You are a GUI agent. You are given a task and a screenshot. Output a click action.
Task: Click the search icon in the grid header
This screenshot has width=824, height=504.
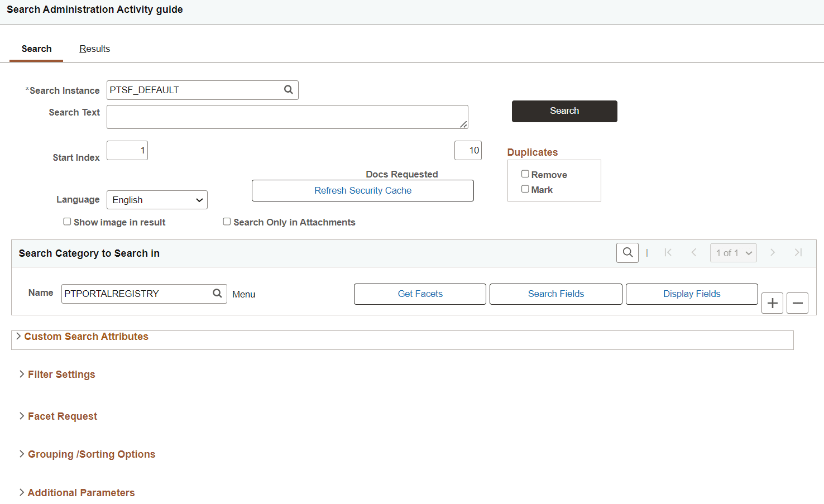(627, 252)
